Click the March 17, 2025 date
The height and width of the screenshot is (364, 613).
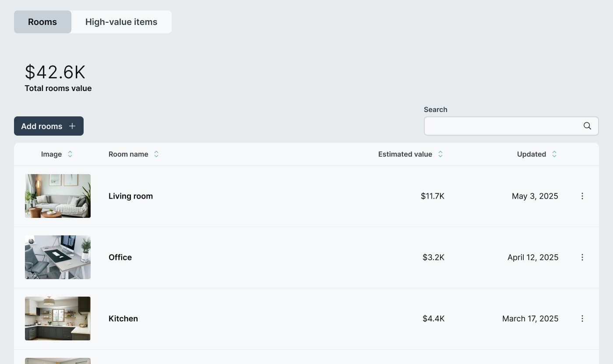(530, 318)
